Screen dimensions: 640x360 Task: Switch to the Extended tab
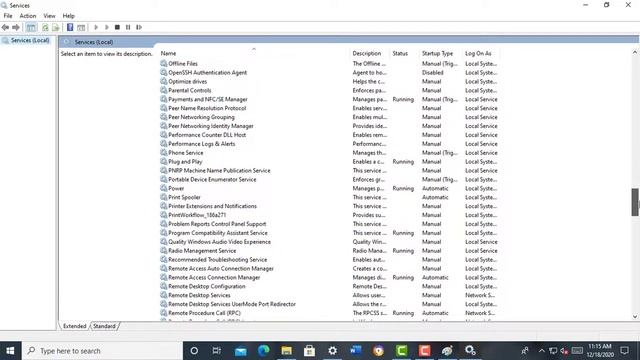75,326
